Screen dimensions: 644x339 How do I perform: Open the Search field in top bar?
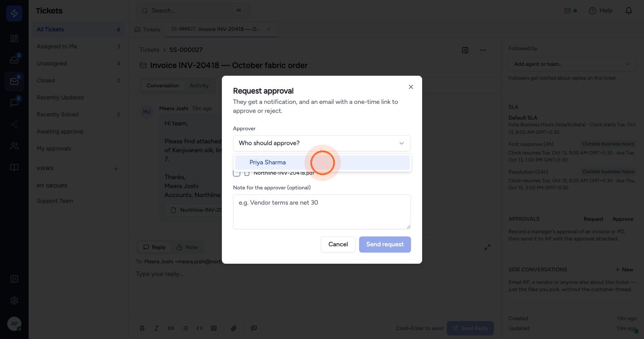point(193,11)
